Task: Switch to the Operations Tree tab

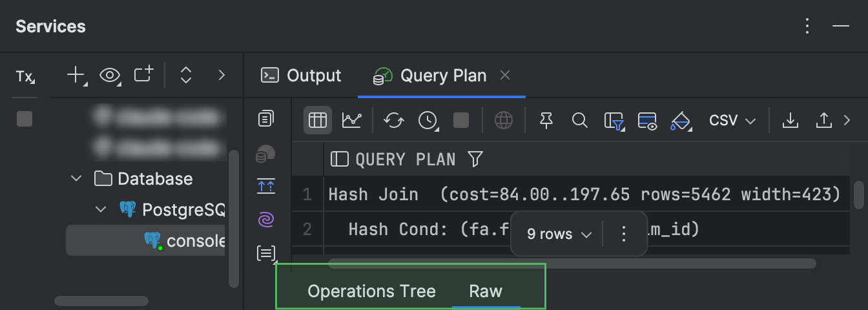Action: (371, 291)
